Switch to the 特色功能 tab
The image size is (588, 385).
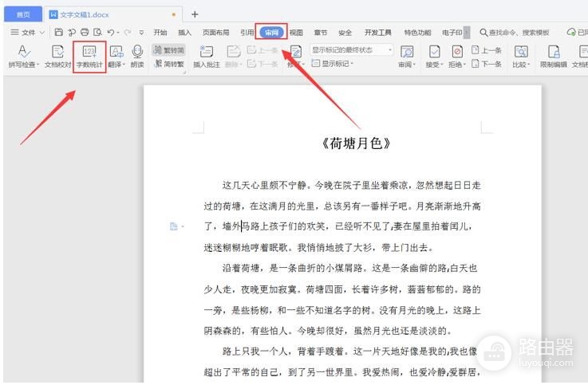point(417,33)
